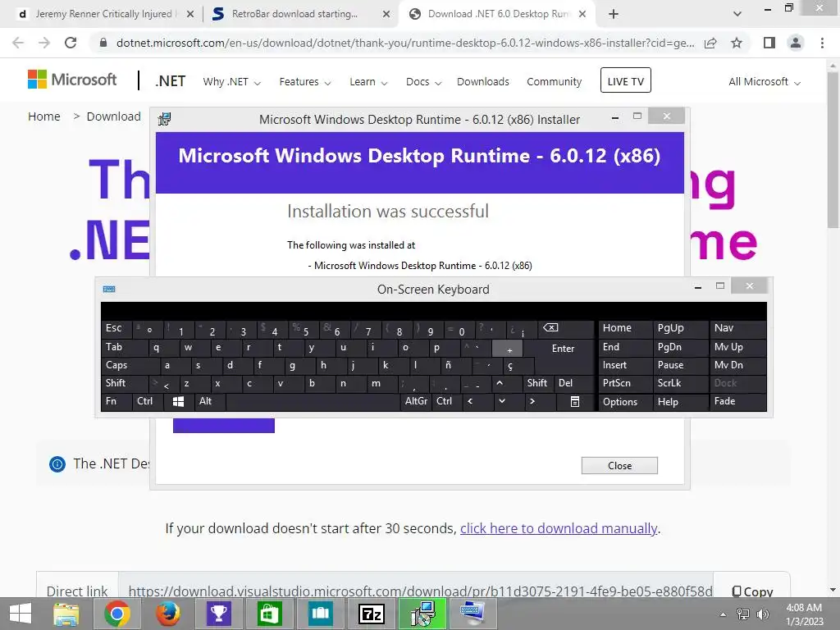Open the Chrome profile avatar menu
This screenshot has height=630, width=840.
tap(796, 43)
